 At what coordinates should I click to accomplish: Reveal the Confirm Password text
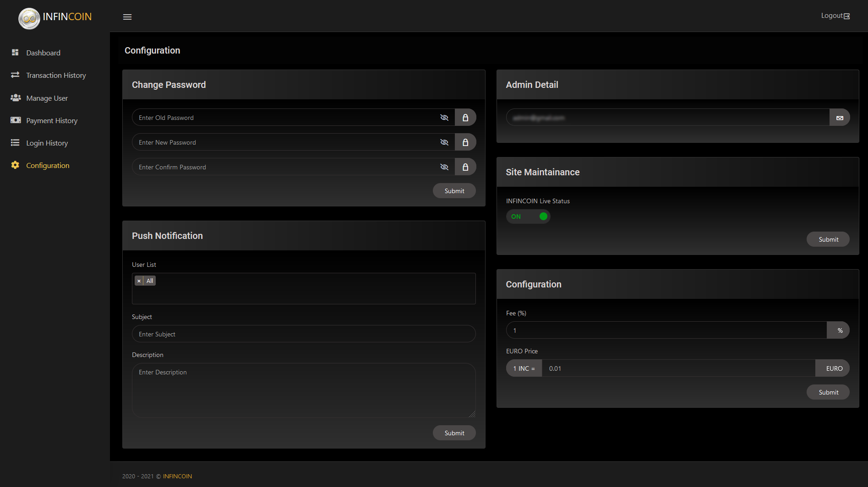[444, 167]
